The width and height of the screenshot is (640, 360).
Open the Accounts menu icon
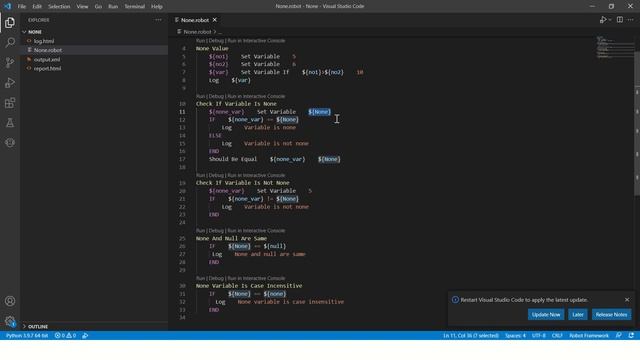tap(10, 301)
